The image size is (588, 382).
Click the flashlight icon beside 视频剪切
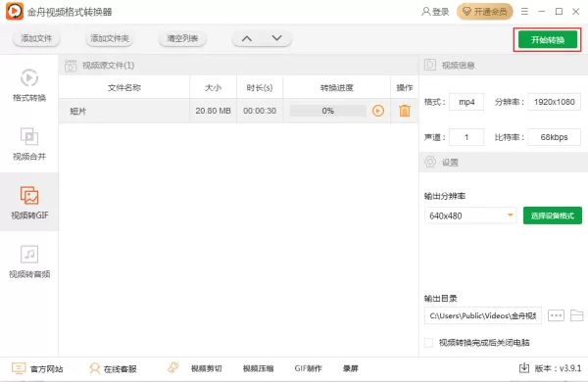[172, 367]
